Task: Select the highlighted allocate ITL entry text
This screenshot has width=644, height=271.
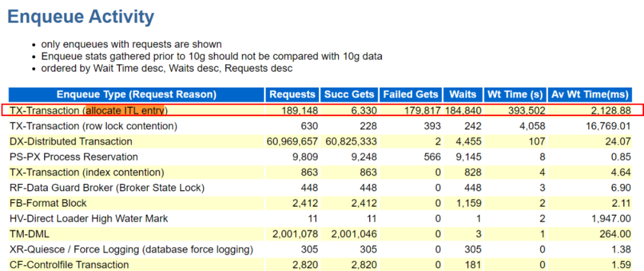Action: point(125,110)
